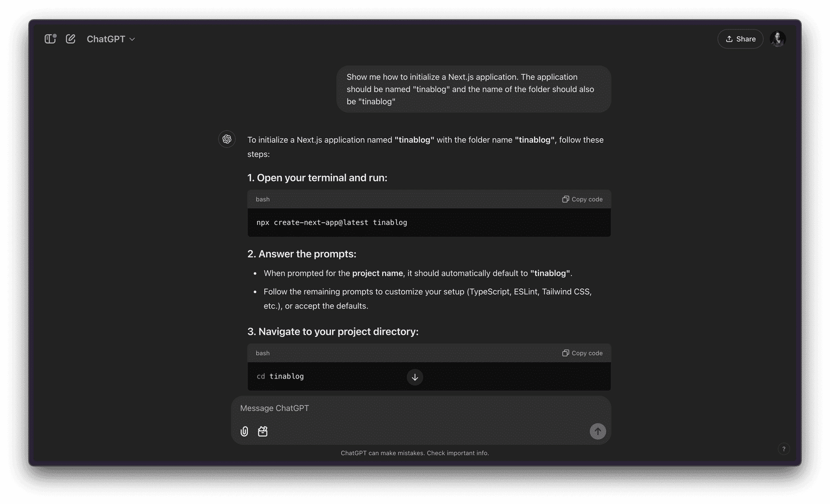Start a new chat with compose icon
830x504 pixels.
(70, 39)
